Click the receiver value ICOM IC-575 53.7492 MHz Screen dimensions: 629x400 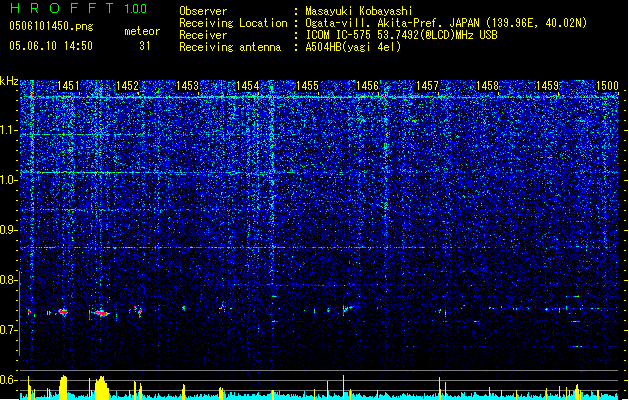(x=401, y=35)
